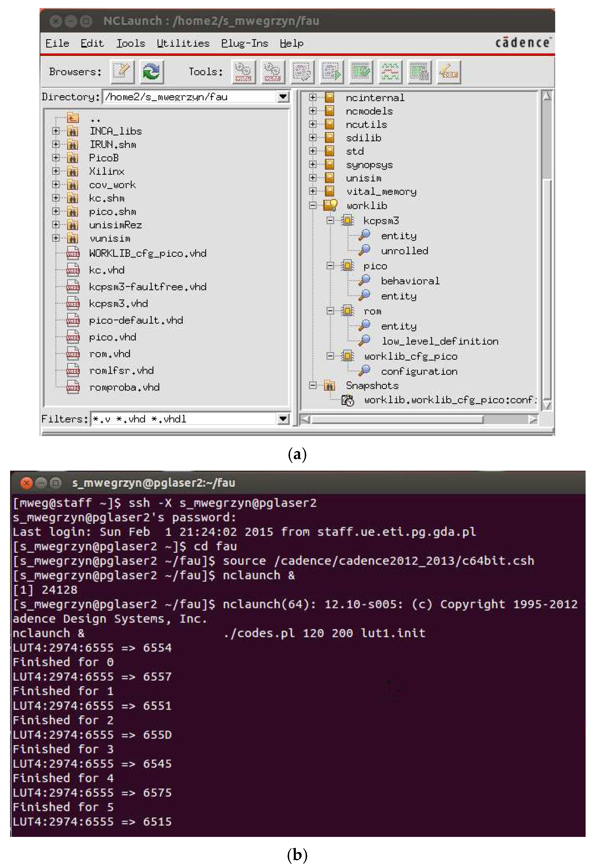Collapse the worklib library node
The width and height of the screenshot is (595, 868).
point(313,205)
